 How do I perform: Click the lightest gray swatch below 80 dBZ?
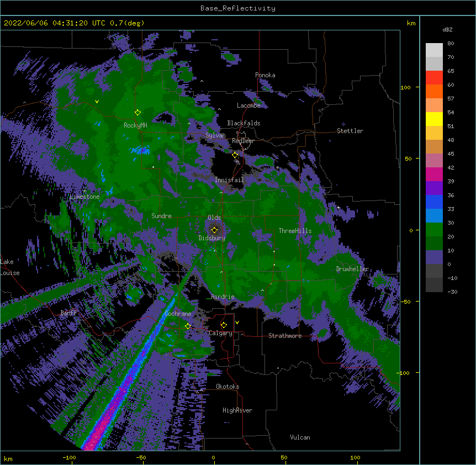point(434,50)
